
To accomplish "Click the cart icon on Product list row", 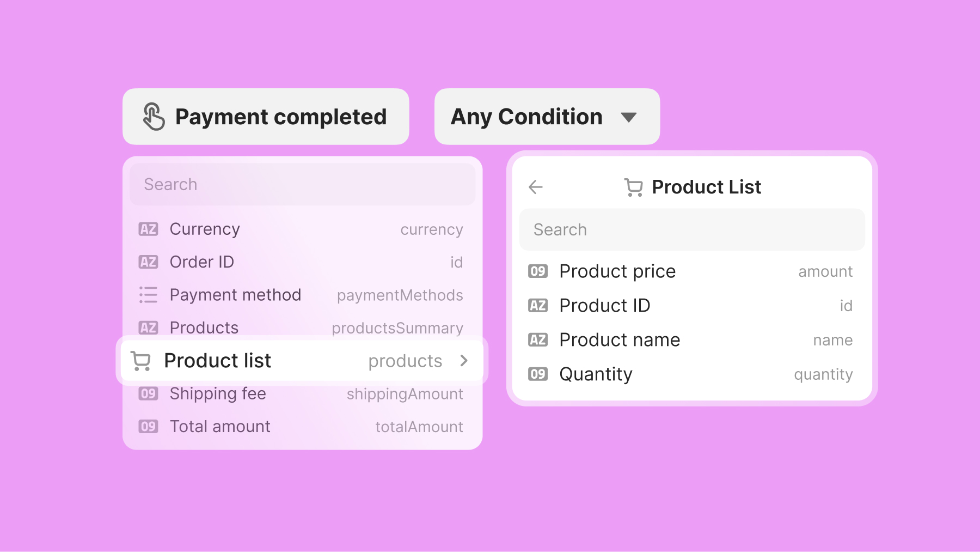I will coord(141,361).
